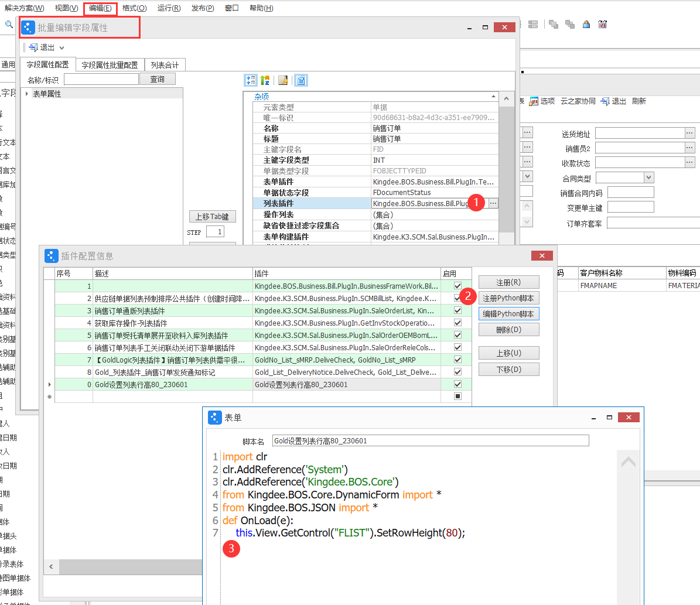The width and height of the screenshot is (700, 605).
Task: Expand the 表单属性 tree node
Action: 27,94
